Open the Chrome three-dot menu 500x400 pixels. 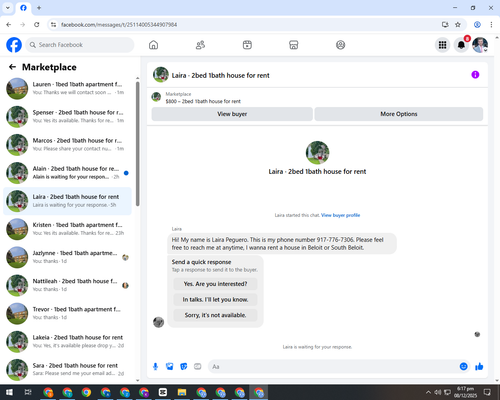491,25
